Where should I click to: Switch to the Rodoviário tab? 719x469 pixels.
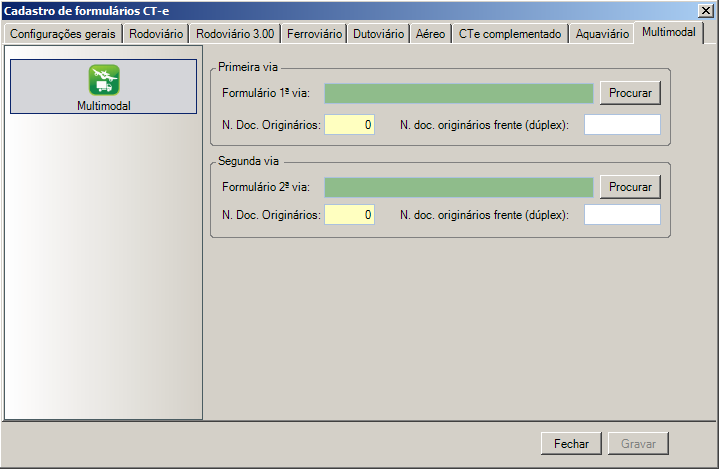tap(155, 34)
